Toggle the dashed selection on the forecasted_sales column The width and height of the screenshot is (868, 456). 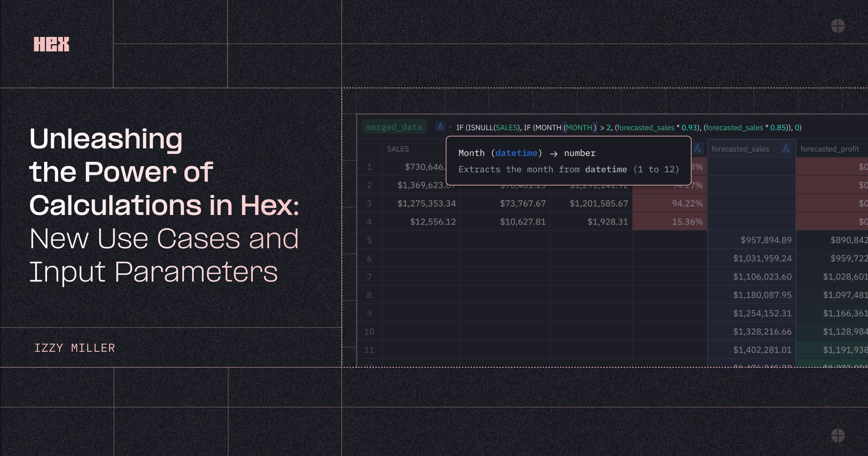[x=752, y=253]
